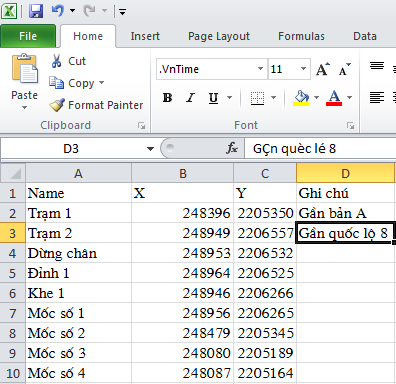
Task: Select all cells with the corner button
Action: (x=13, y=173)
